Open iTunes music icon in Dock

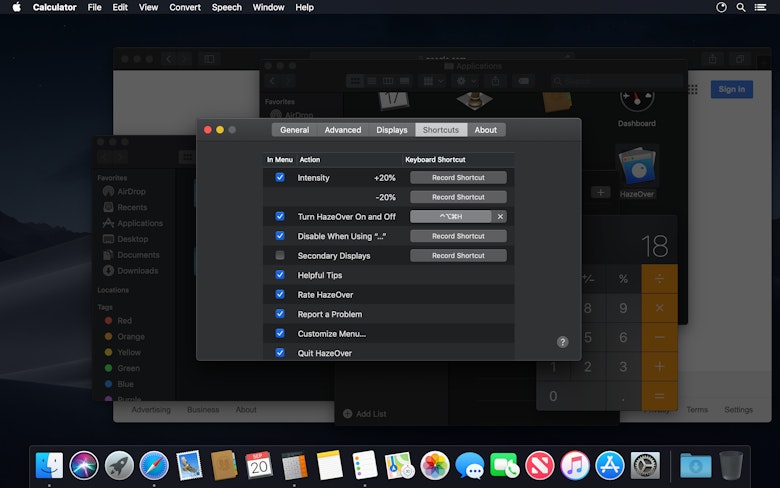tap(575, 465)
